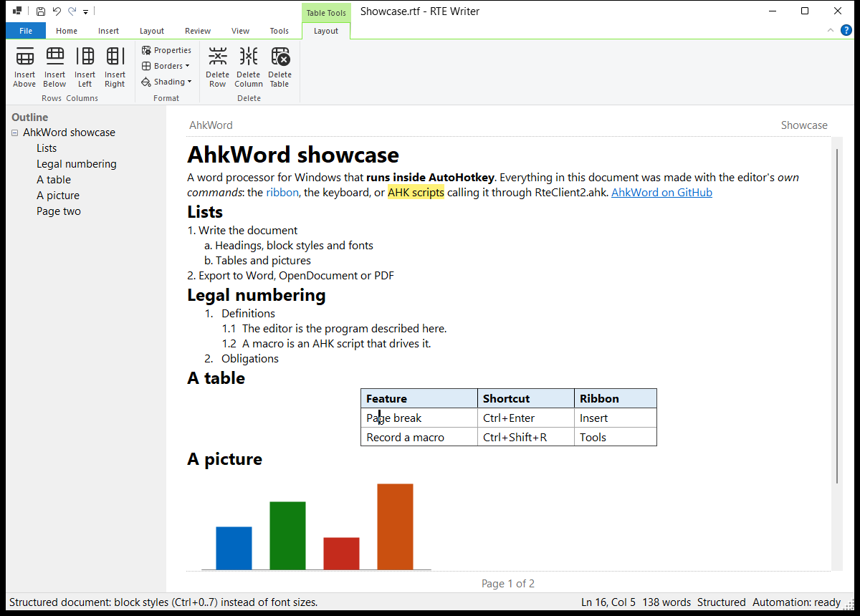
Task: Select the Table Tools Layout tab
Action: [326, 31]
